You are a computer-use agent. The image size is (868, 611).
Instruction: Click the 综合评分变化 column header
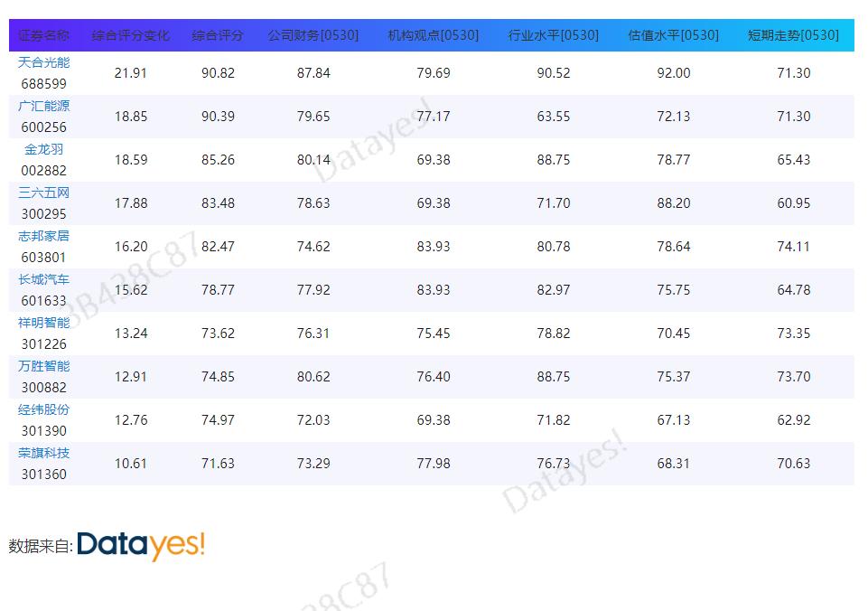[x=131, y=35]
